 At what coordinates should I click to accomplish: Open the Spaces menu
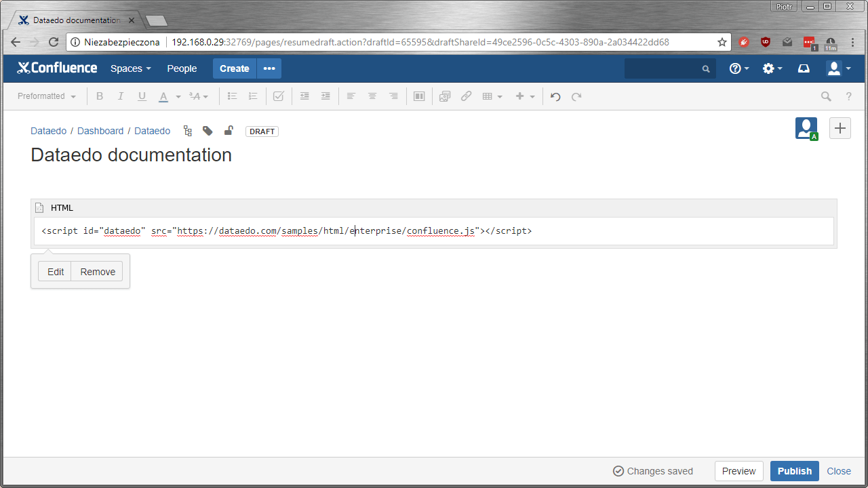coord(130,68)
